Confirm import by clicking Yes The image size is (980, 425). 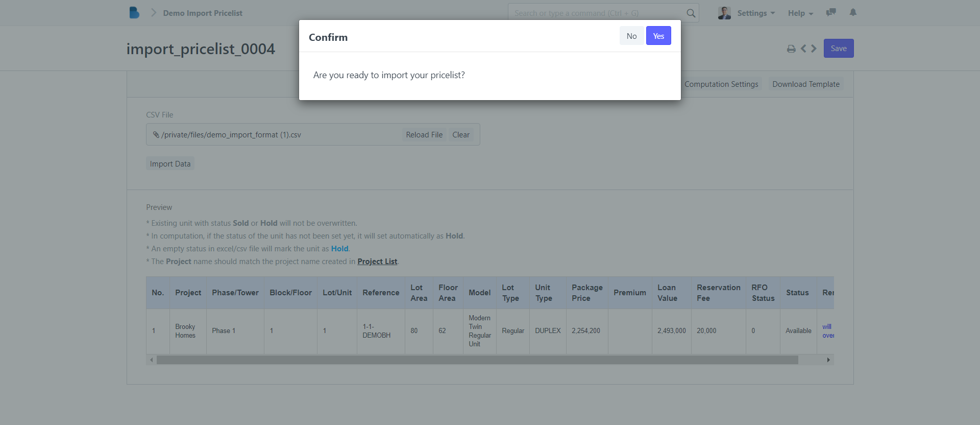pos(658,36)
